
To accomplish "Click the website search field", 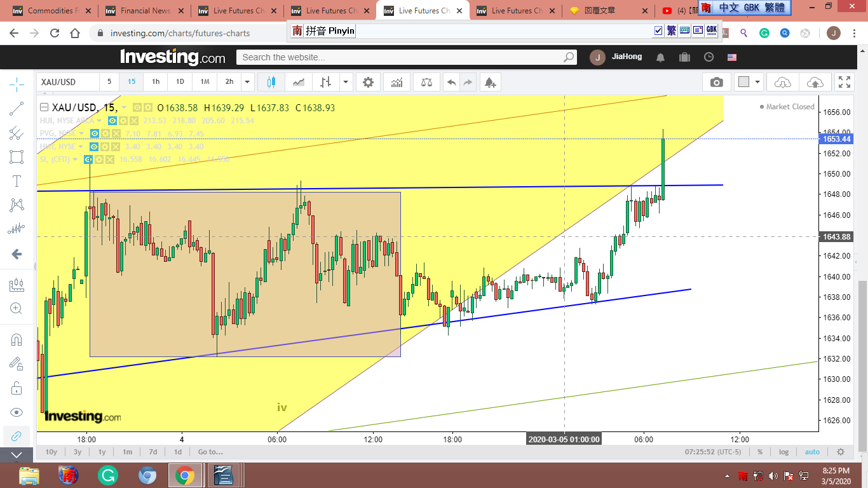I will (400, 57).
